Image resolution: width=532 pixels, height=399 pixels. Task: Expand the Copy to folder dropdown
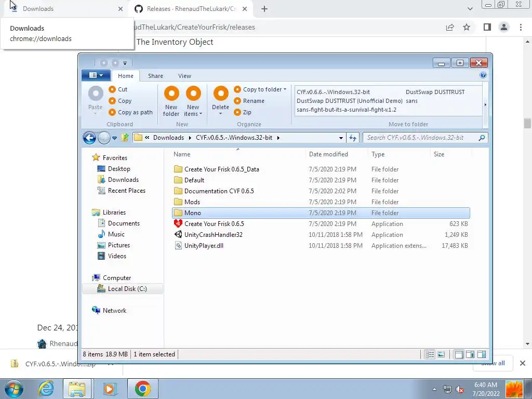click(285, 89)
